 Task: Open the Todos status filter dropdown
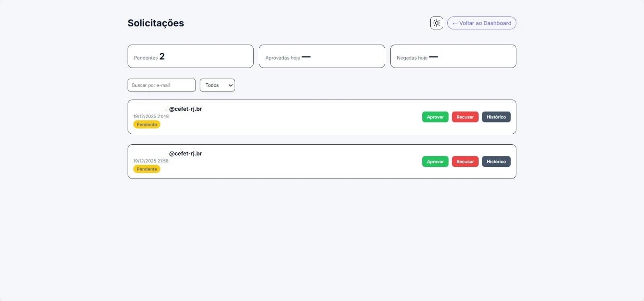pyautogui.click(x=217, y=85)
